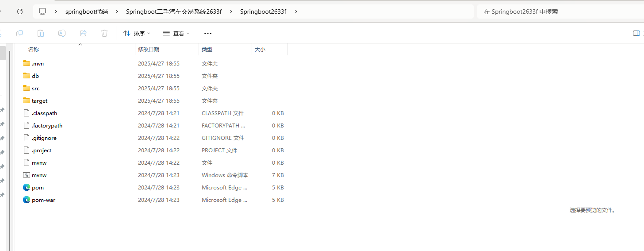This screenshot has height=251, width=644.
Task: Click the Share icon in the toolbar
Action: click(x=83, y=33)
